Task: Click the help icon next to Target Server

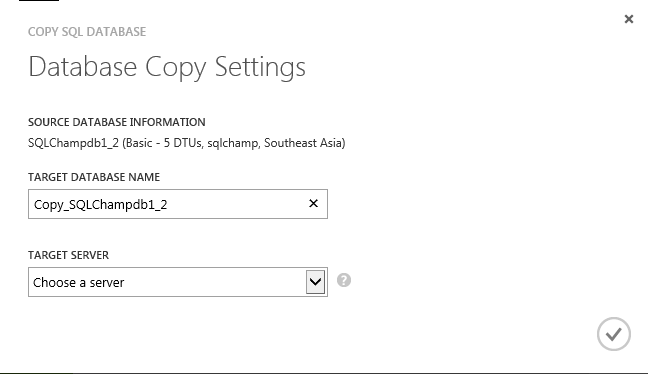Action: click(x=344, y=280)
